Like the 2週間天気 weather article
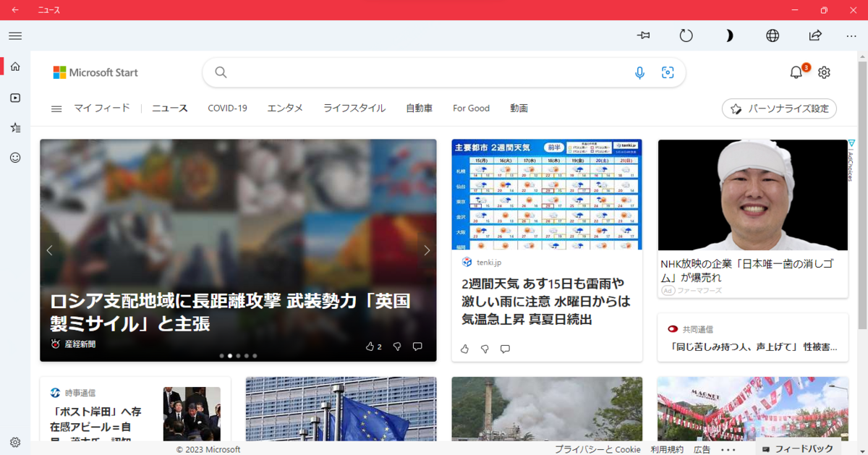 [x=465, y=349]
